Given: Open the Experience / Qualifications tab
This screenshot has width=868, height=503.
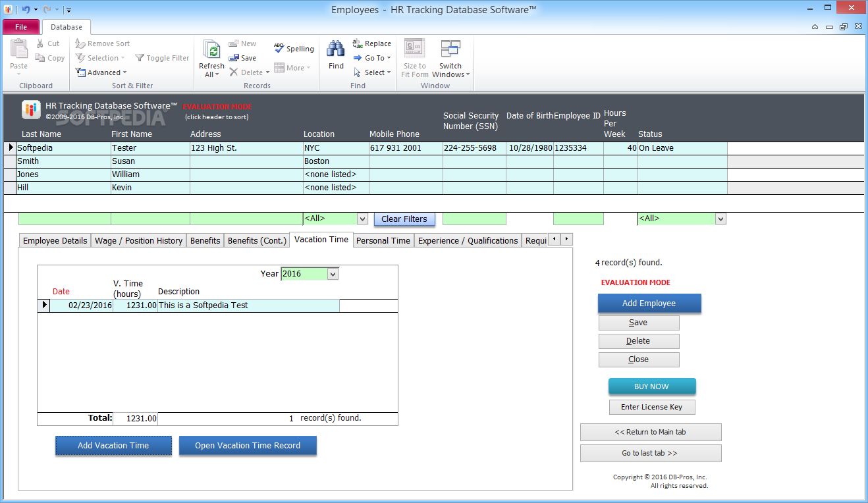Looking at the screenshot, I should point(468,240).
